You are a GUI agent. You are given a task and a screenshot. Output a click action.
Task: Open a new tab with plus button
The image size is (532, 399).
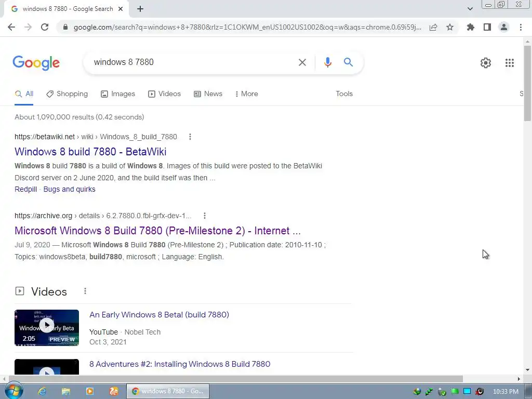click(x=140, y=9)
